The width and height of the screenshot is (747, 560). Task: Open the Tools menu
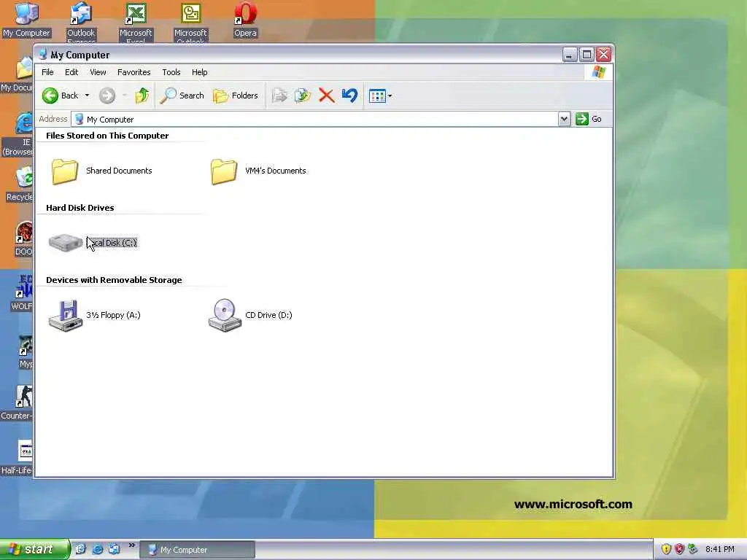pos(171,72)
